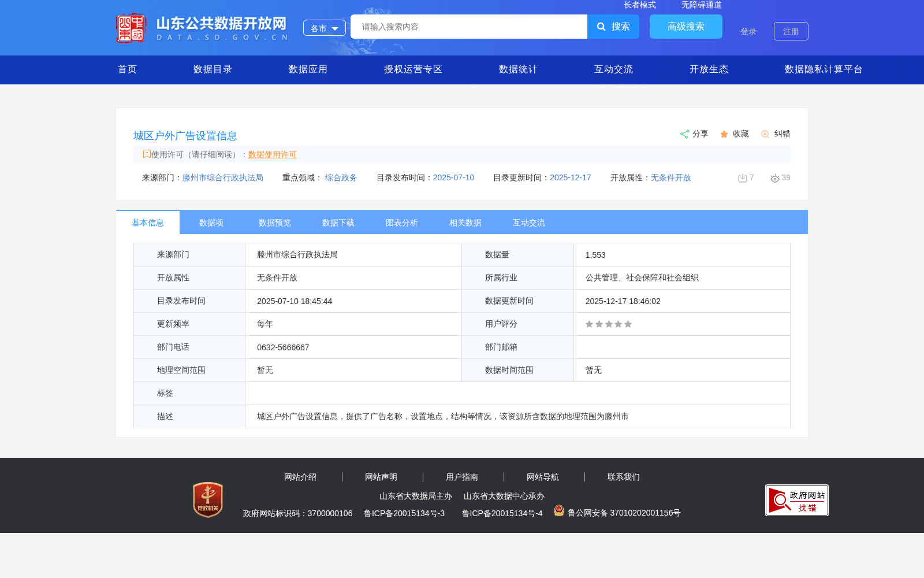
Task: Click the 党政机关 badge in footer
Action: pos(208,500)
